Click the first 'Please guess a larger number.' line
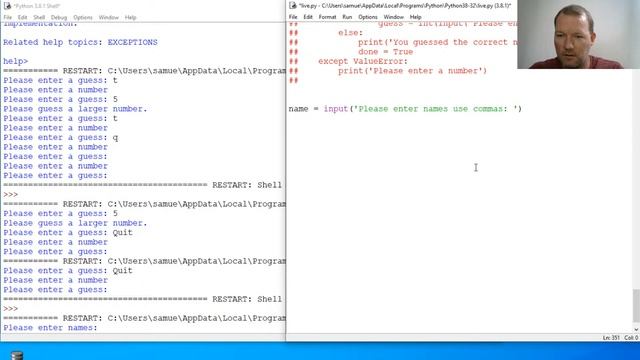The width and height of the screenshot is (640, 360). tap(75, 109)
